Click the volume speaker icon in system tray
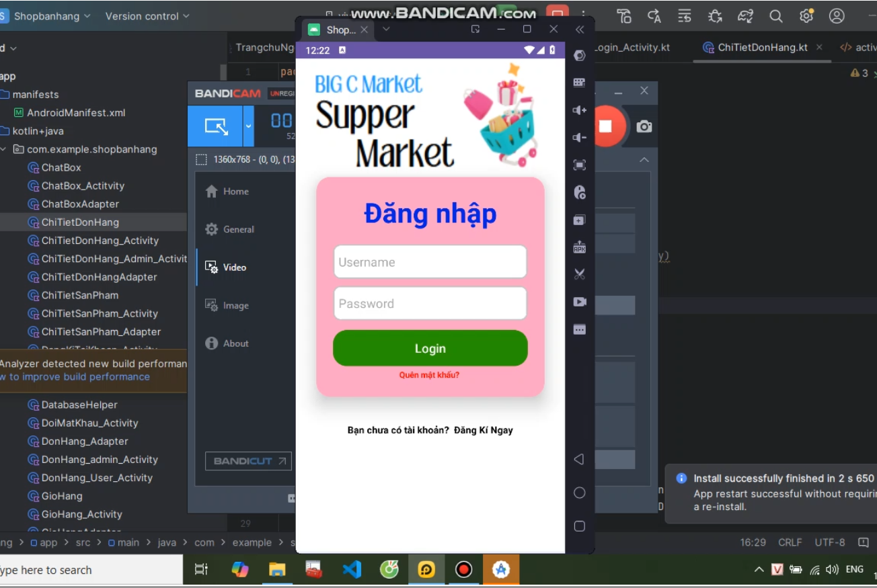 [833, 570]
